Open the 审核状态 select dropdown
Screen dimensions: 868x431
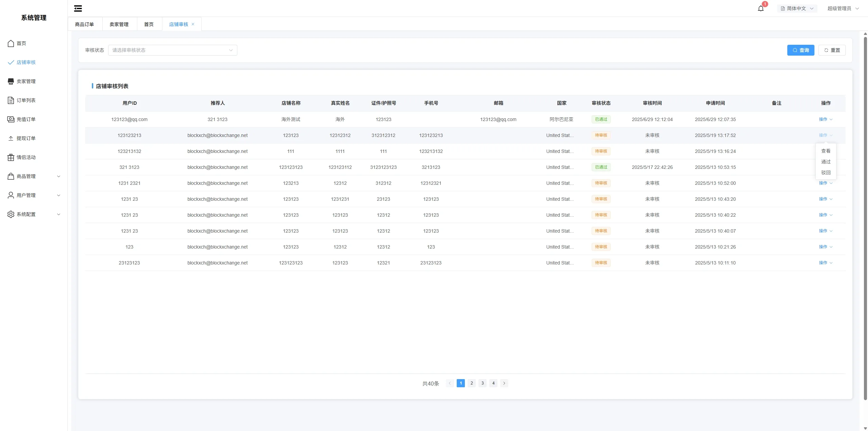pyautogui.click(x=173, y=50)
